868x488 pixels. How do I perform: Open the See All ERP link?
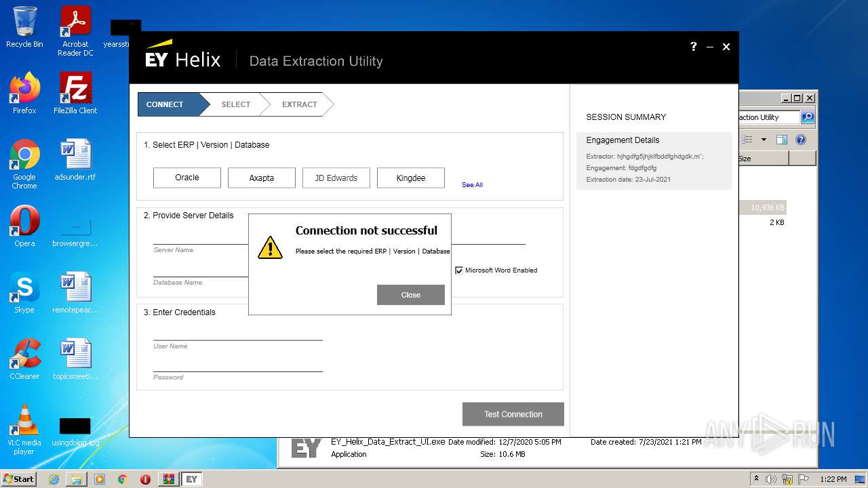(x=472, y=184)
